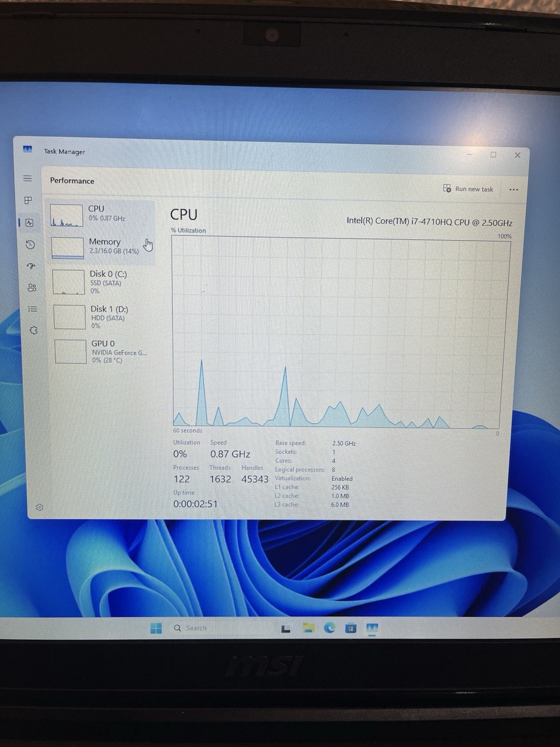Click the Up time value 0:00:02:51

[x=195, y=504]
